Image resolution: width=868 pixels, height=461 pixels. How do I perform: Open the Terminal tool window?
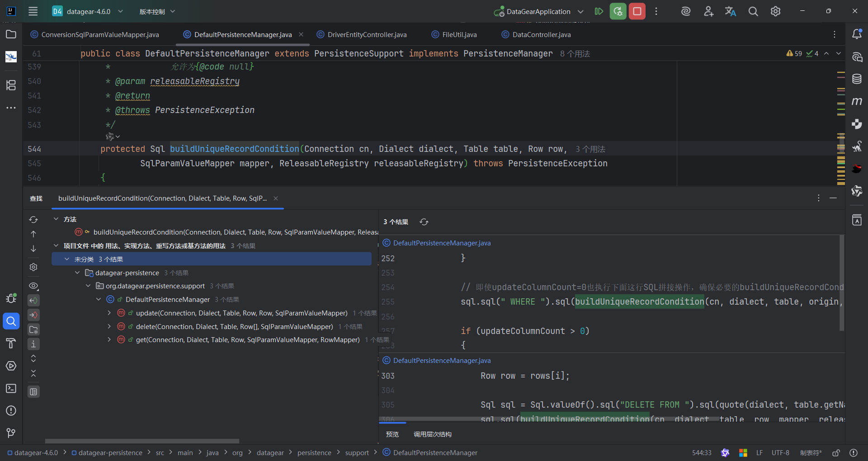click(x=11, y=388)
